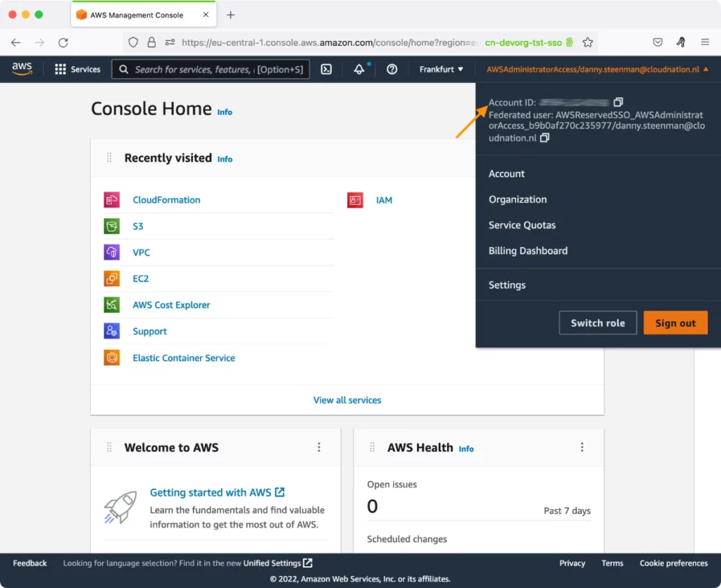Expand the Frankfurt region dropdown
The height and width of the screenshot is (588, 721).
(x=441, y=69)
